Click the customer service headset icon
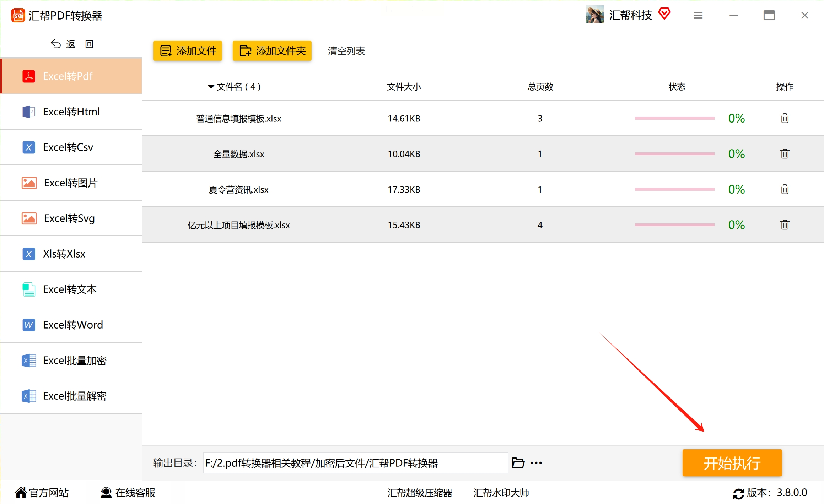This screenshot has height=504, width=824. point(106,493)
